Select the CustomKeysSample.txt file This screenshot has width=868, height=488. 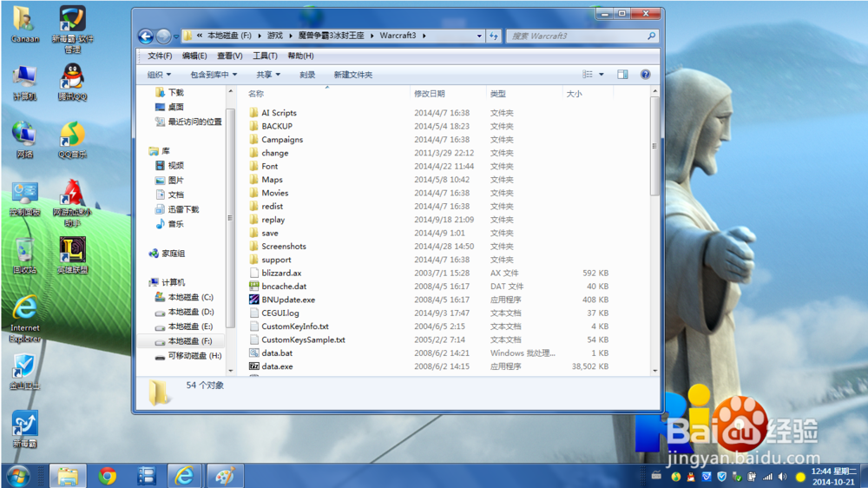pos(297,340)
